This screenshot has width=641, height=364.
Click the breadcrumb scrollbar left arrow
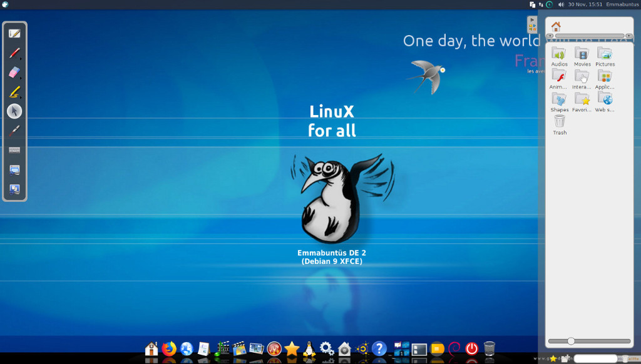click(550, 36)
